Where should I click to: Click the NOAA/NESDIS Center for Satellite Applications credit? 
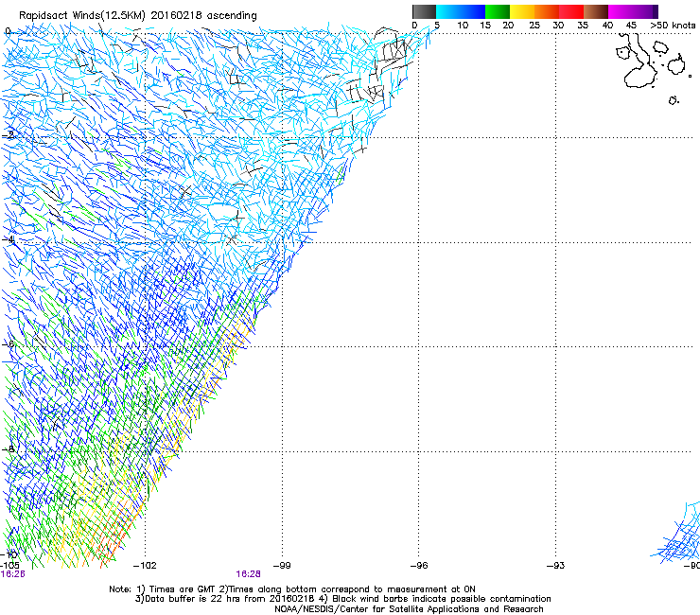[x=409, y=609]
